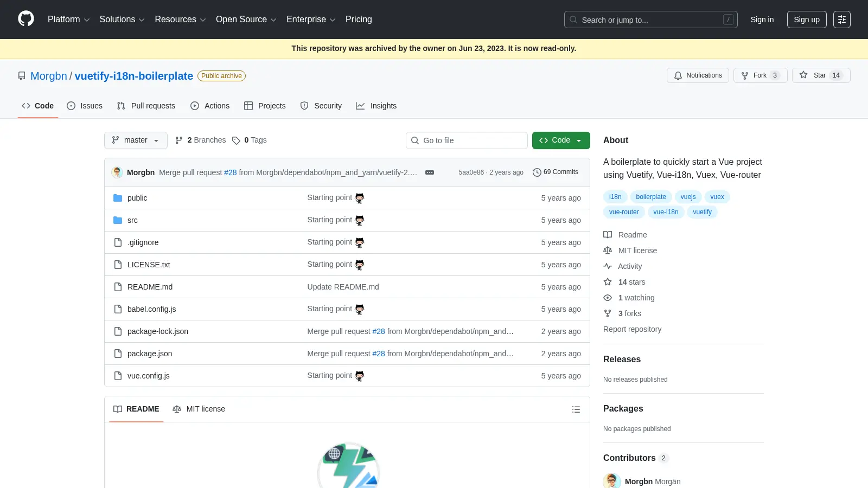The width and height of the screenshot is (868, 488).
Task: Open the Actions tab
Action: point(210,106)
